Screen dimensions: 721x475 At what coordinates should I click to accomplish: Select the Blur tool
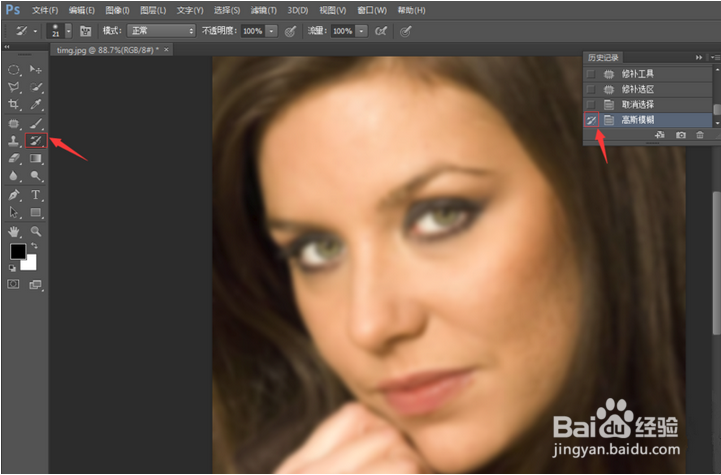14,176
